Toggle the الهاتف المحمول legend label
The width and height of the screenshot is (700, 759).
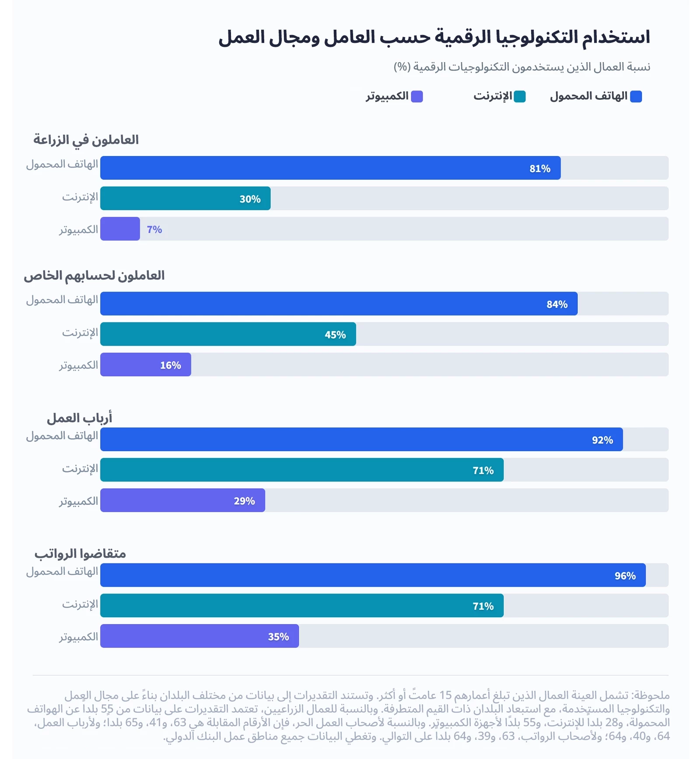click(x=588, y=96)
